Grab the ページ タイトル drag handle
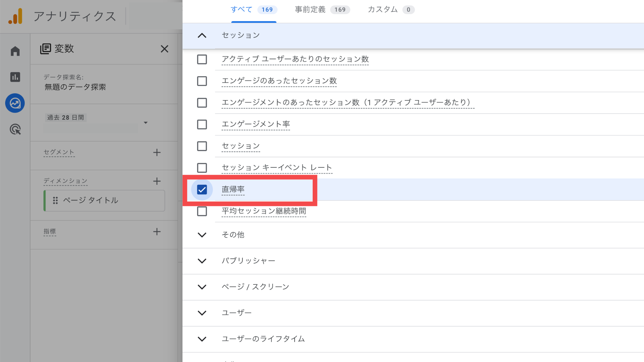The height and width of the screenshot is (362, 644). (x=55, y=200)
